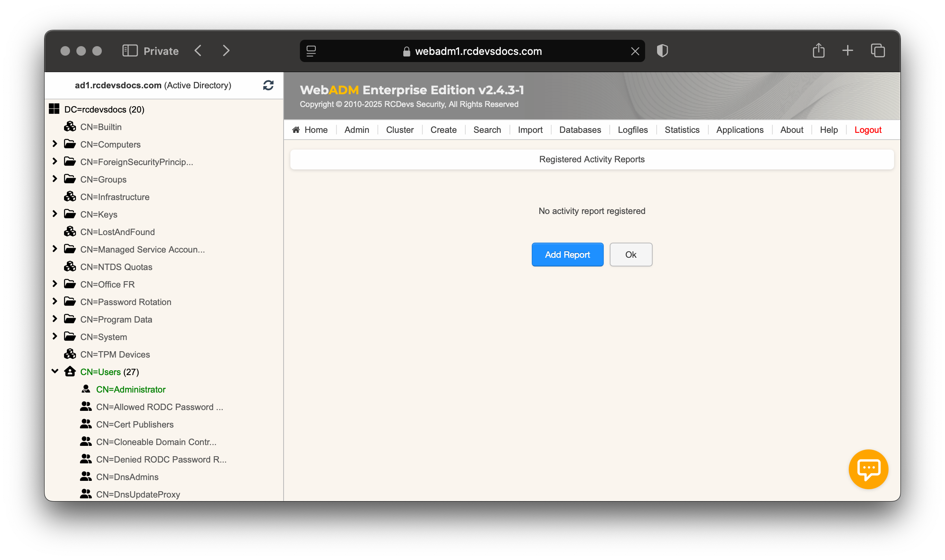Open the Import menu item
The height and width of the screenshot is (560, 945).
coord(530,130)
